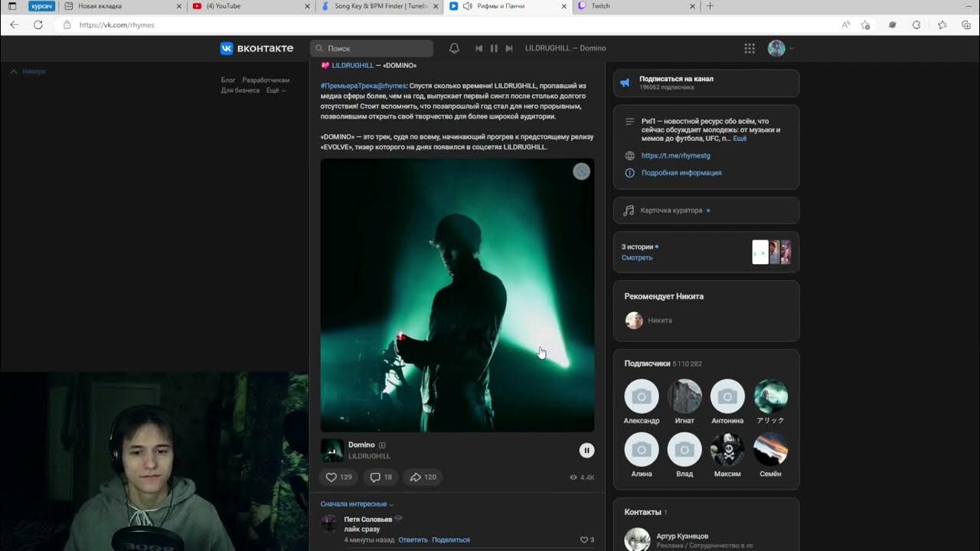
Task: Click hashtag #ПремьераТрека@rhymes
Action: pyautogui.click(x=363, y=86)
